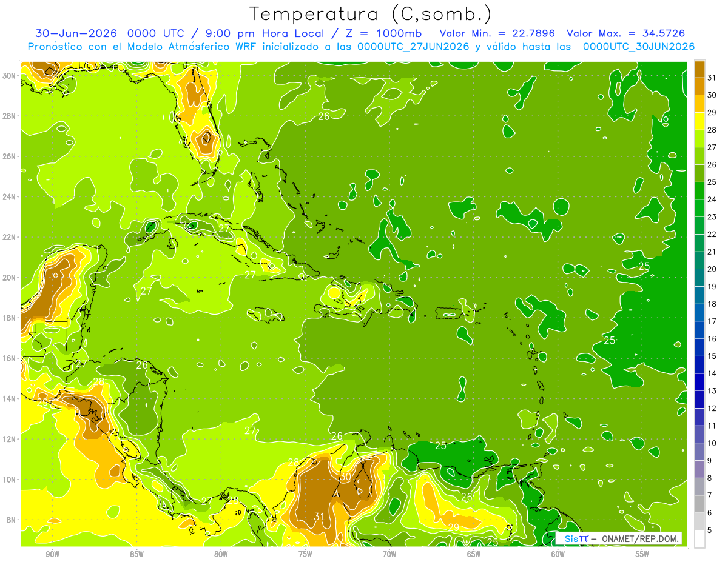
Task: Click the color bar value label 12
Action: (712, 408)
